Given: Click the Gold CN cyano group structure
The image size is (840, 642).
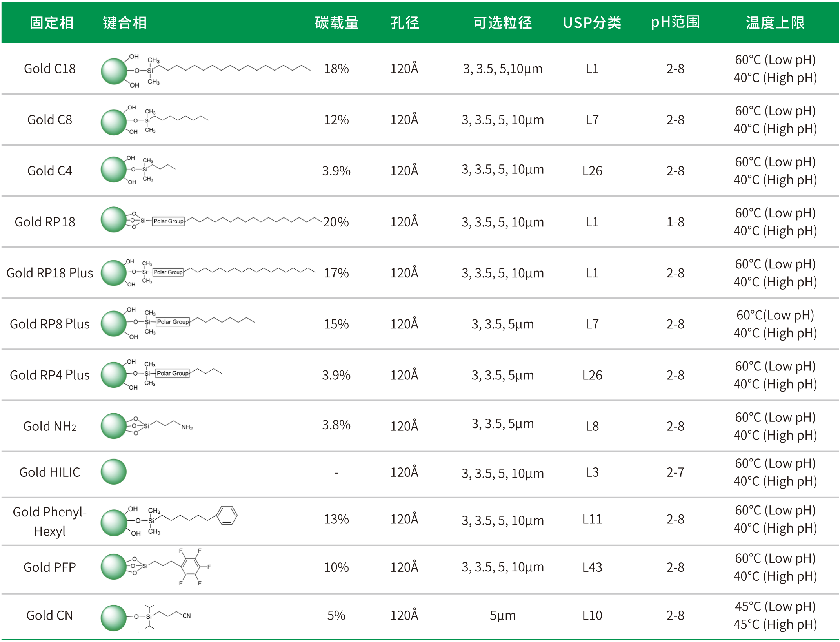Looking at the screenshot, I should click(186, 615).
